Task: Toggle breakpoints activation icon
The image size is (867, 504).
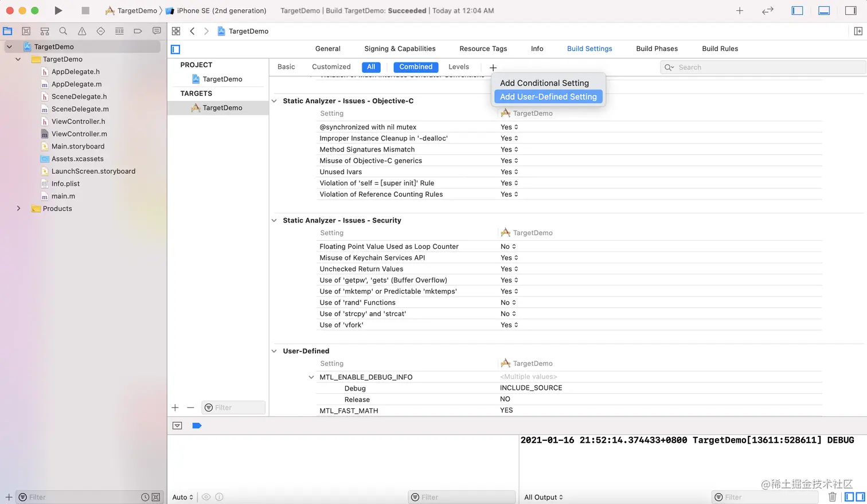Action: [197, 425]
